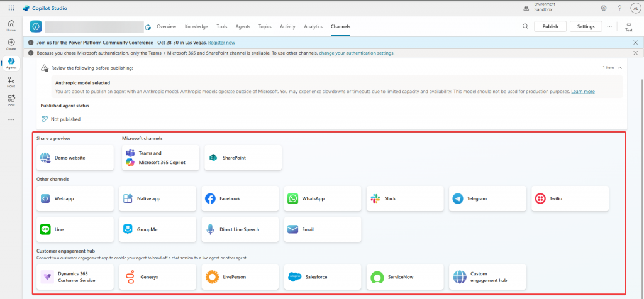Switch to the Activity tab
Viewport: 644px width, 299px height.
pos(287,26)
